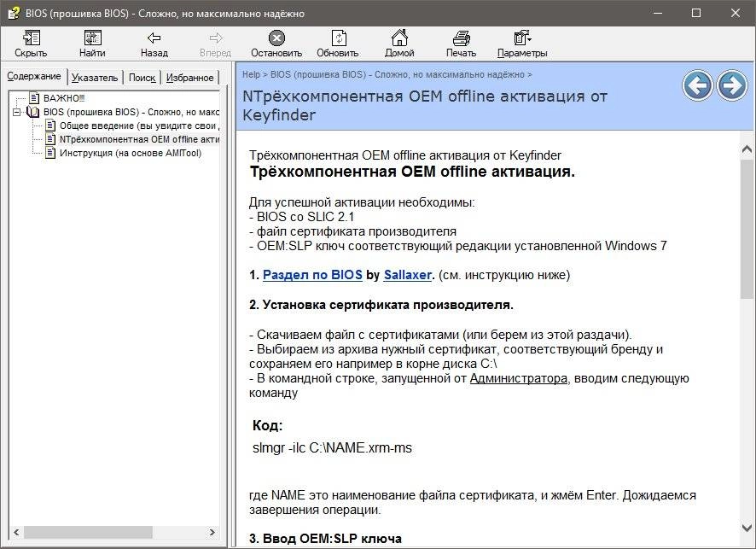Click the blue round next-topic arrow
The image size is (756, 549).
coord(732,86)
